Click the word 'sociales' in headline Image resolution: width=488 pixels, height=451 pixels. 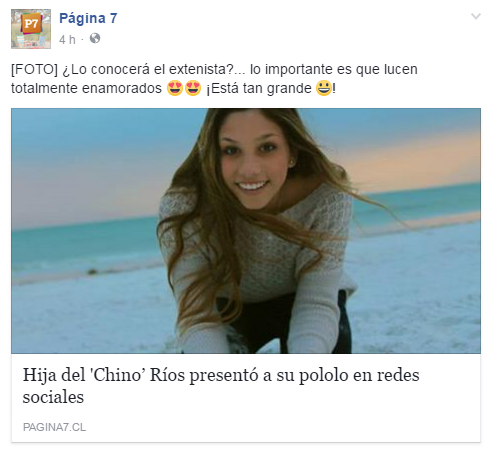coord(53,397)
